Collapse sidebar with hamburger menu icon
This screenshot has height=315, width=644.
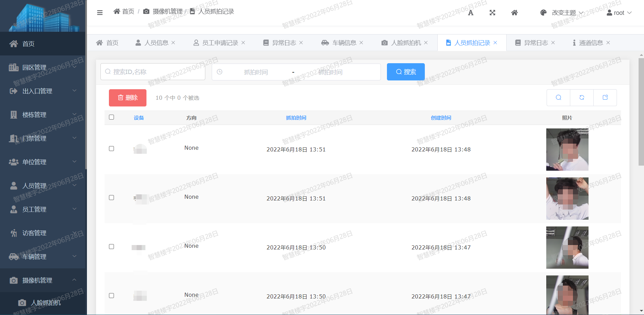[100, 13]
